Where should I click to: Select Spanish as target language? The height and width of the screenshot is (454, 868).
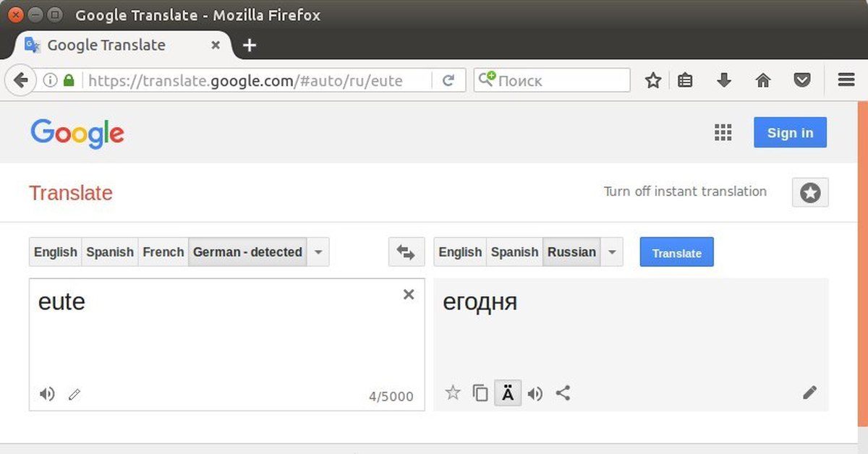pos(514,252)
